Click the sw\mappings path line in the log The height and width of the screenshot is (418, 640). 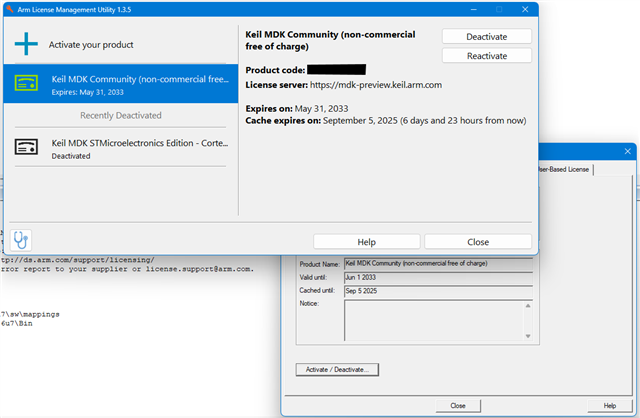[30, 314]
